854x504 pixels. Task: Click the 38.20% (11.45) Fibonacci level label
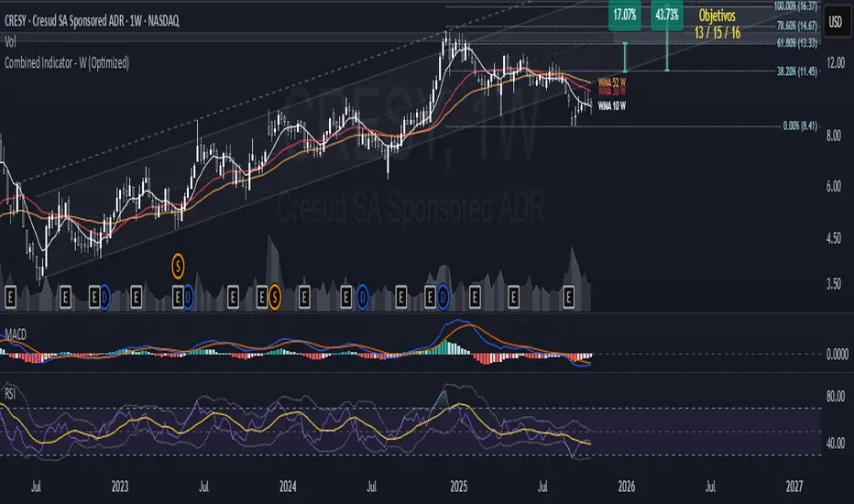point(797,71)
